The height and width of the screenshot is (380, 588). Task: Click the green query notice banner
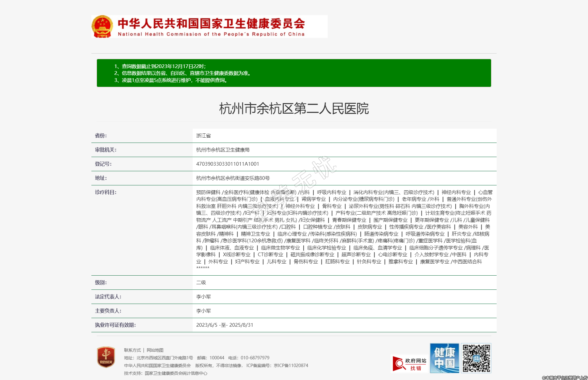(x=294, y=73)
